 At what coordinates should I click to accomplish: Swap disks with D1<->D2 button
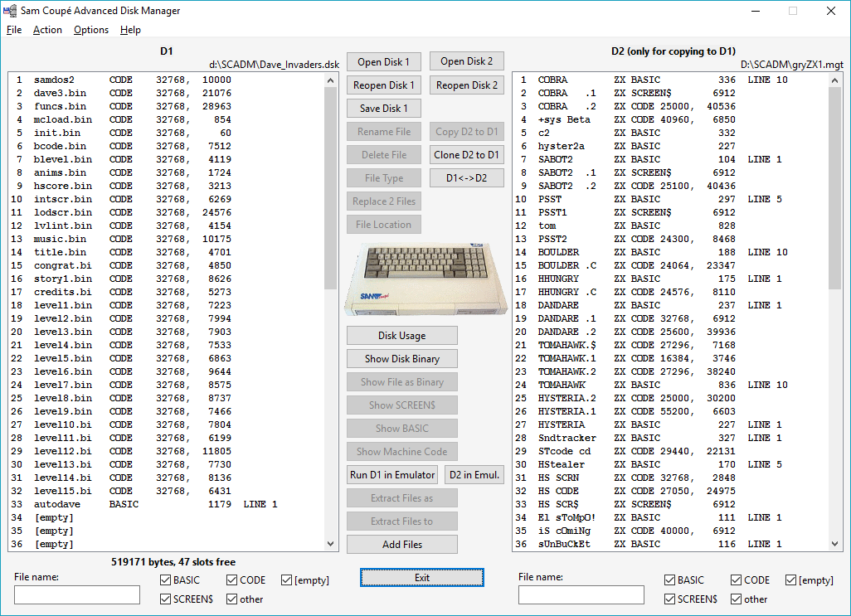(467, 178)
